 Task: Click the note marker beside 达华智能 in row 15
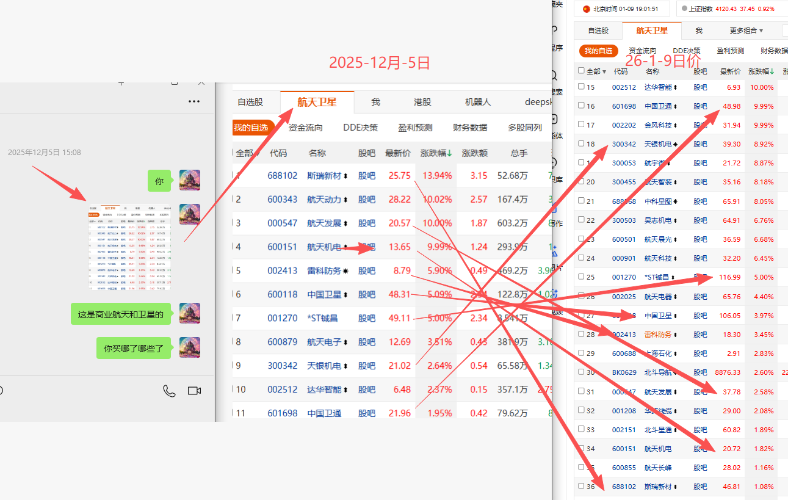point(675,87)
